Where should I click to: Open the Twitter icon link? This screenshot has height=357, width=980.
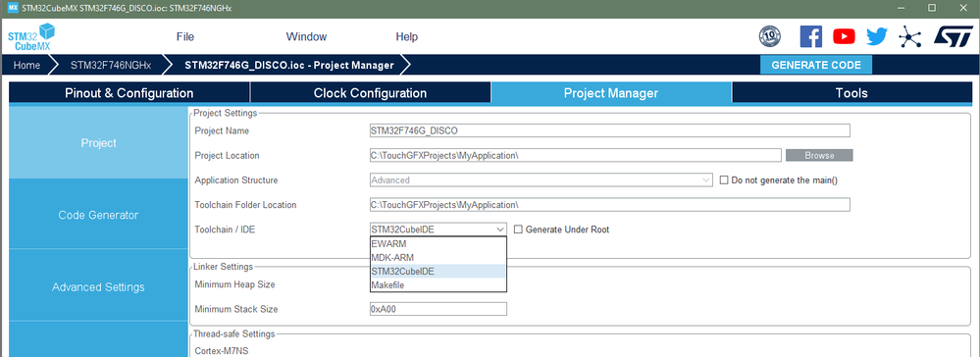[877, 37]
